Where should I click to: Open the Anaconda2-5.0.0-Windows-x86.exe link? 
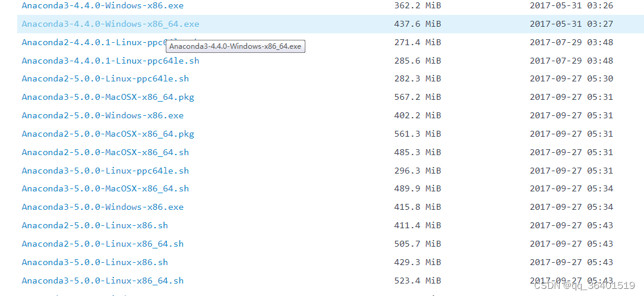103,115
